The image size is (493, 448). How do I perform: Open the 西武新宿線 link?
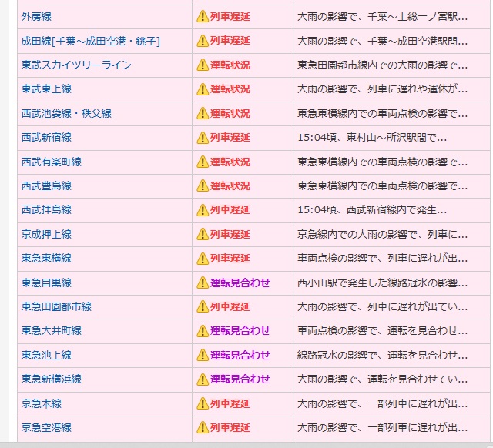(x=46, y=137)
